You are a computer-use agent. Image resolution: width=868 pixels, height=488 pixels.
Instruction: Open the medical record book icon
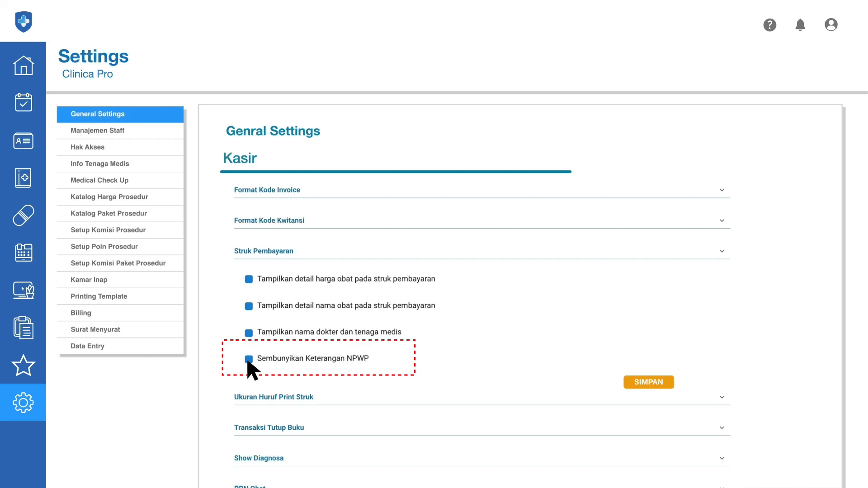[23, 178]
